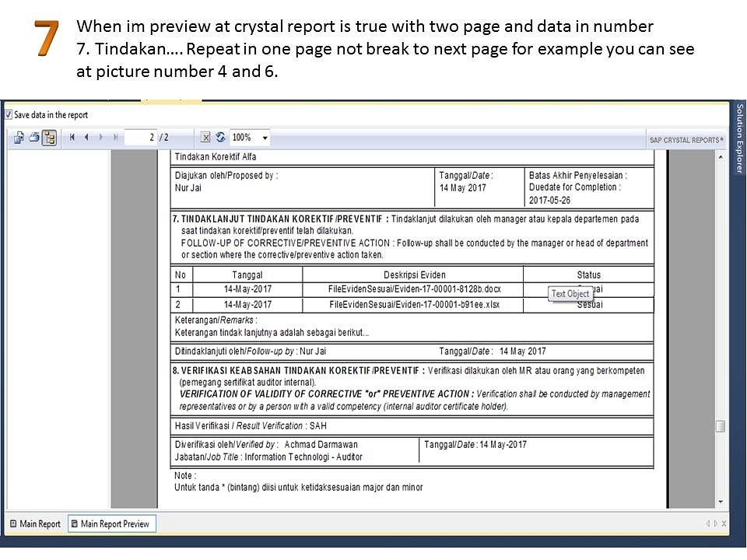This screenshot has height=560, width=747.
Task: Click the SAP Crystal Reports logo
Action: click(686, 140)
